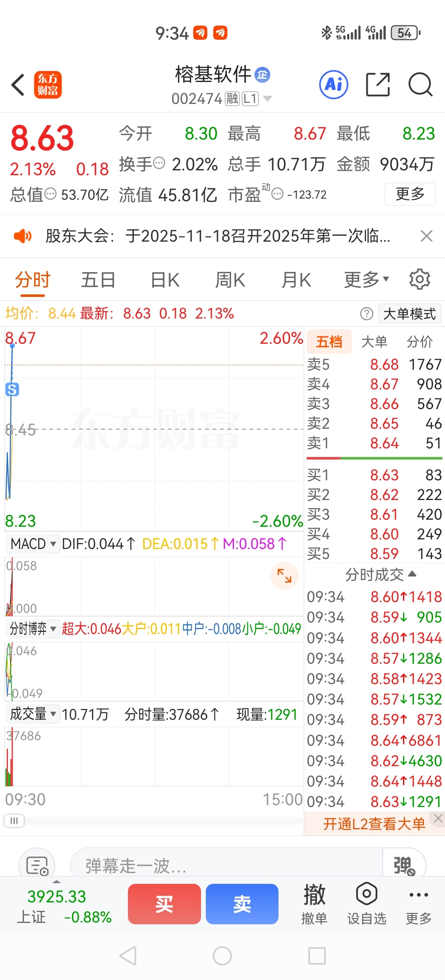Tap trade record 8.64 with volume 6861

click(374, 740)
